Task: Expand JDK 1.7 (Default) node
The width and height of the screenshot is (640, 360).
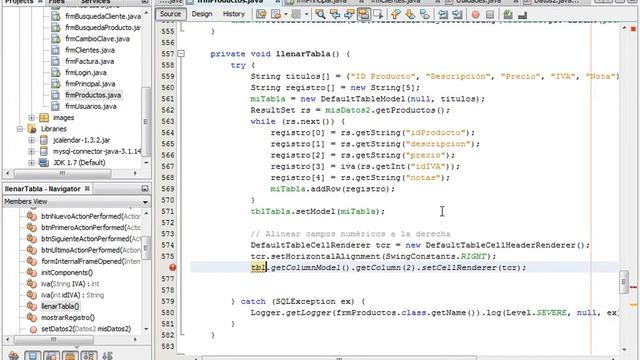Action: [31, 162]
